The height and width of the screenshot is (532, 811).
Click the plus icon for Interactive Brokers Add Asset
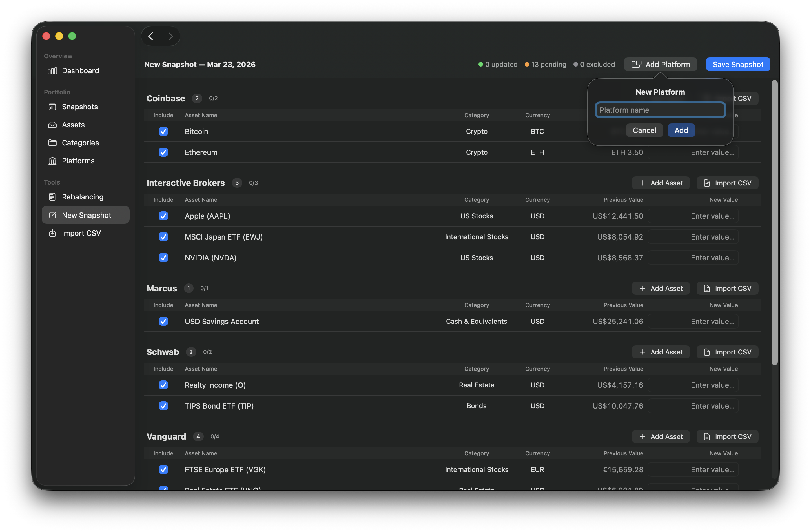(642, 183)
